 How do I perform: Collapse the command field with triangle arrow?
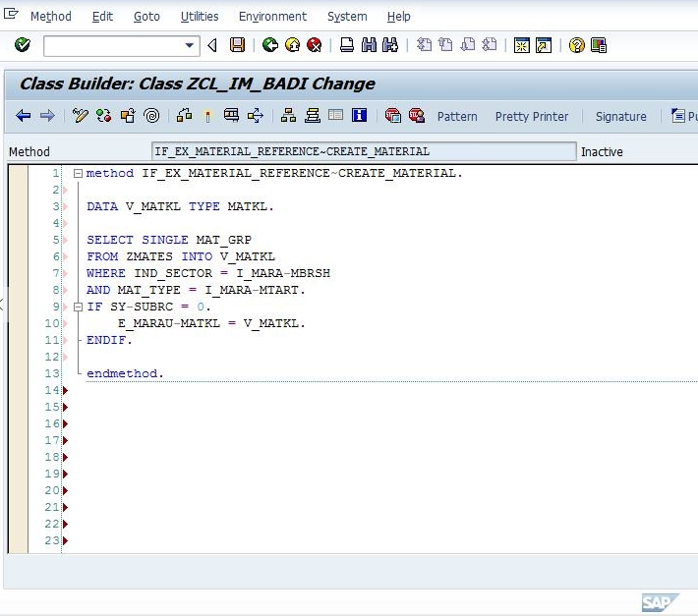click(x=212, y=45)
